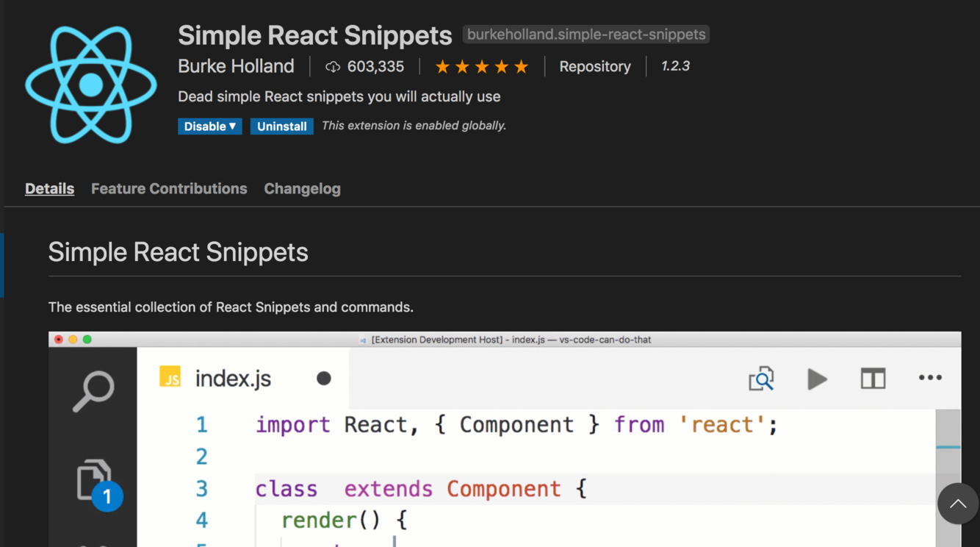The image size is (980, 547).
Task: Click the yellow minimize dot of embedded window
Action: 73,340
